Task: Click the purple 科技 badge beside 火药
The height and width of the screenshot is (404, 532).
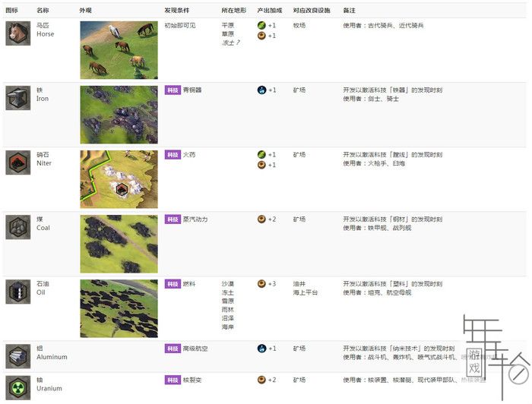Action: click(173, 155)
